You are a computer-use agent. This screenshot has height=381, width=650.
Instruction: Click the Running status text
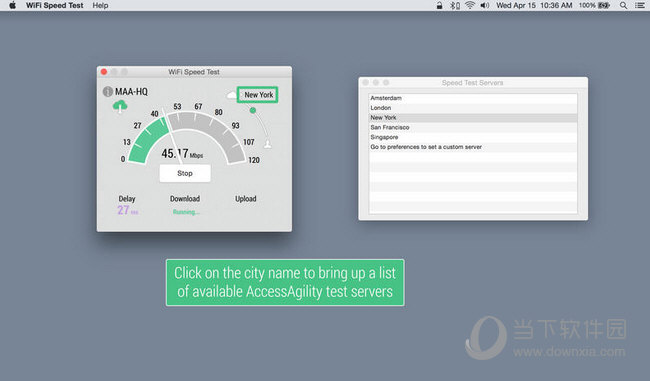click(x=186, y=212)
